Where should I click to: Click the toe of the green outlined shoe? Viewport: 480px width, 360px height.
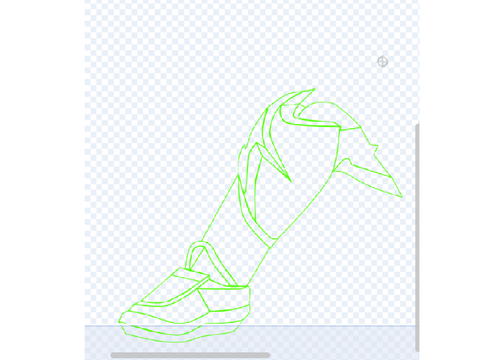coord(122,318)
